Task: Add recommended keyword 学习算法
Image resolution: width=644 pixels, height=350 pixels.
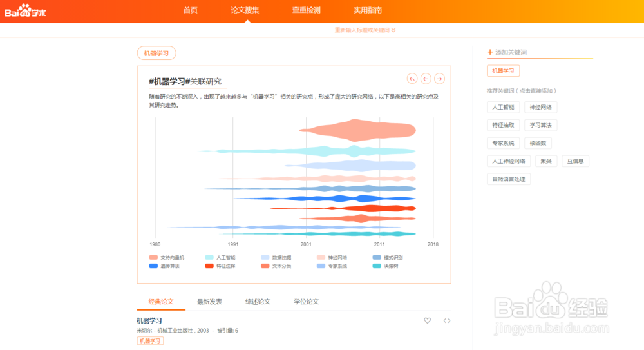Action: tap(540, 125)
